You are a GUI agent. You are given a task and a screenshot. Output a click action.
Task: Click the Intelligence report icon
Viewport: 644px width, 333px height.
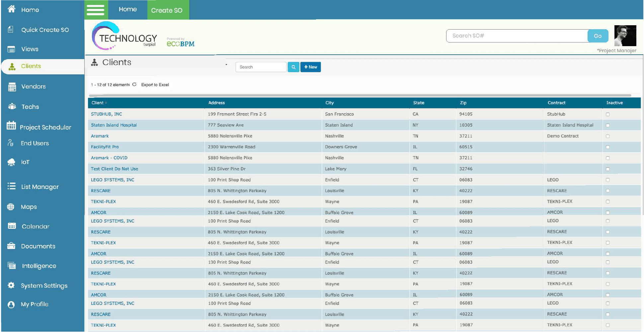pos(12,265)
